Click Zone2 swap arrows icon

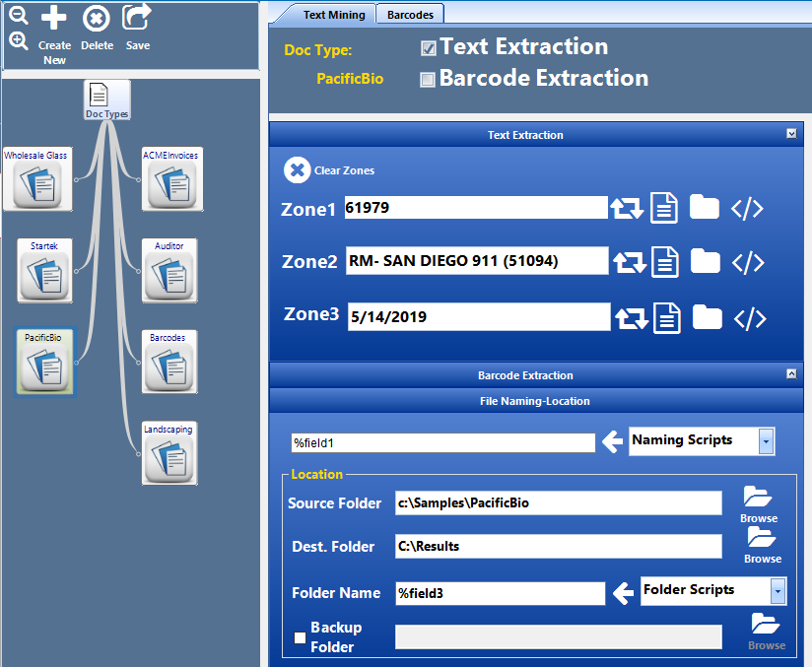(x=630, y=262)
